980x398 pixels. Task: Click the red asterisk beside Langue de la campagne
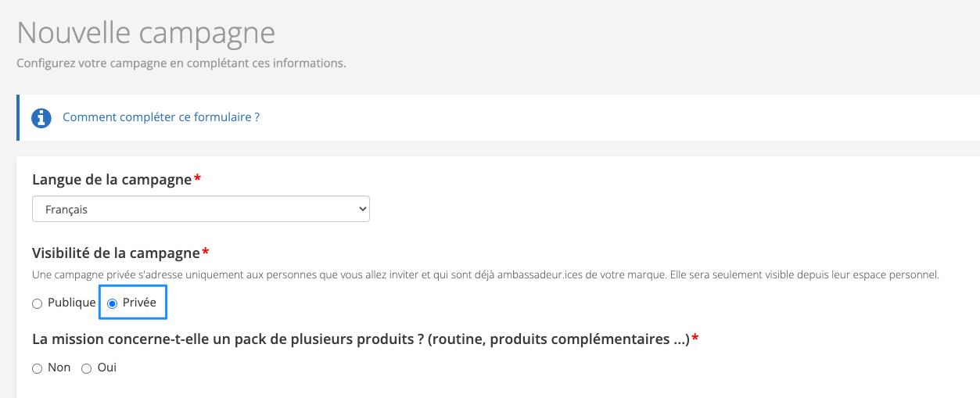pyautogui.click(x=197, y=179)
